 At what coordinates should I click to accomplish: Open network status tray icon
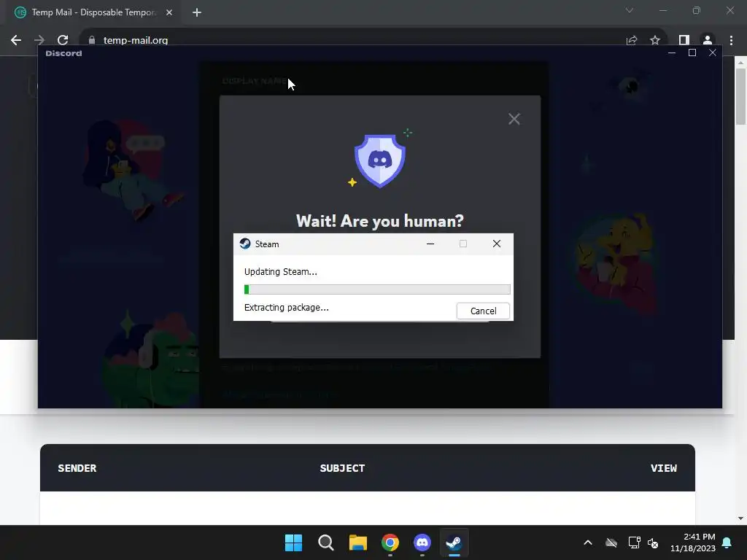pos(634,542)
